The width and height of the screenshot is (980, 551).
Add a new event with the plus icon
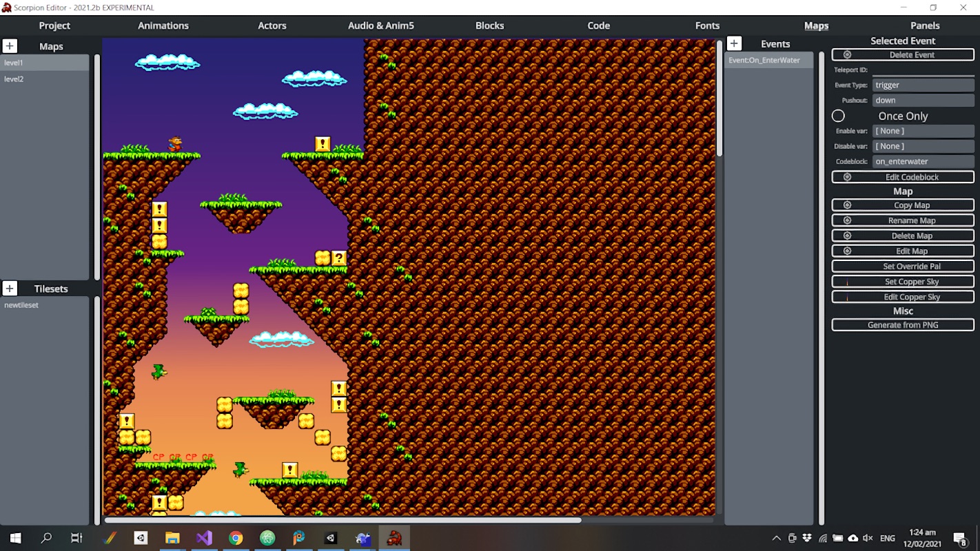[x=734, y=43]
